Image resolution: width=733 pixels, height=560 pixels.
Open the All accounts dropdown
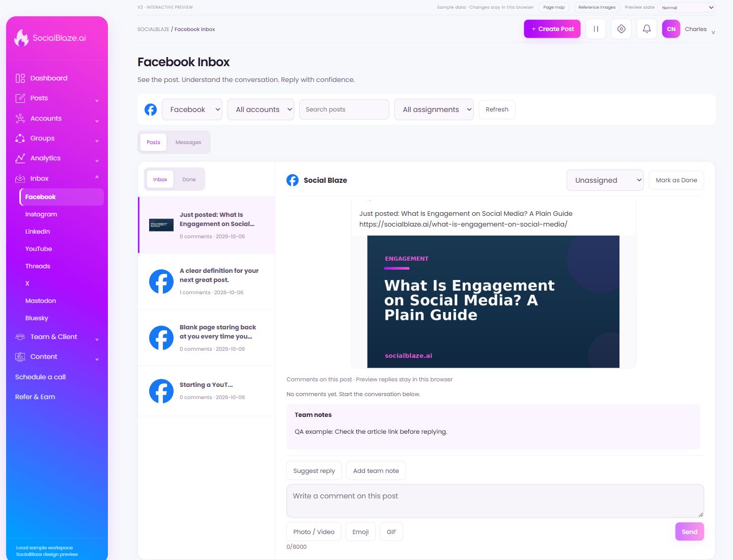pos(261,109)
